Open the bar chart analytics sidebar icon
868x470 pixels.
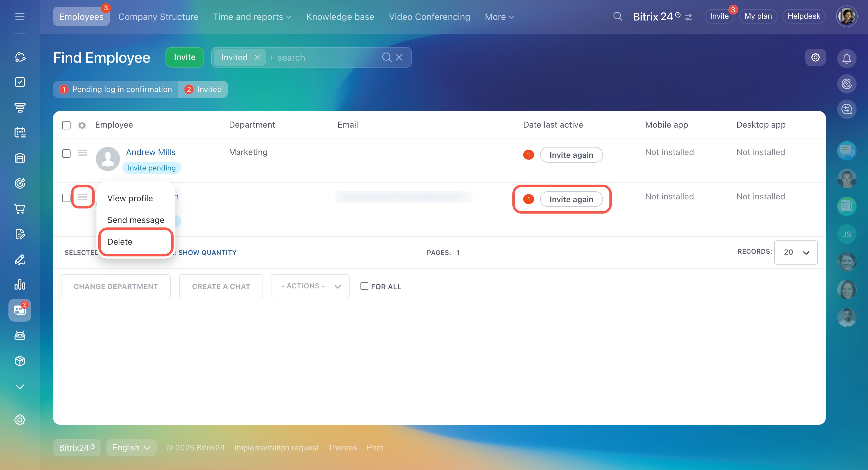[x=20, y=284]
